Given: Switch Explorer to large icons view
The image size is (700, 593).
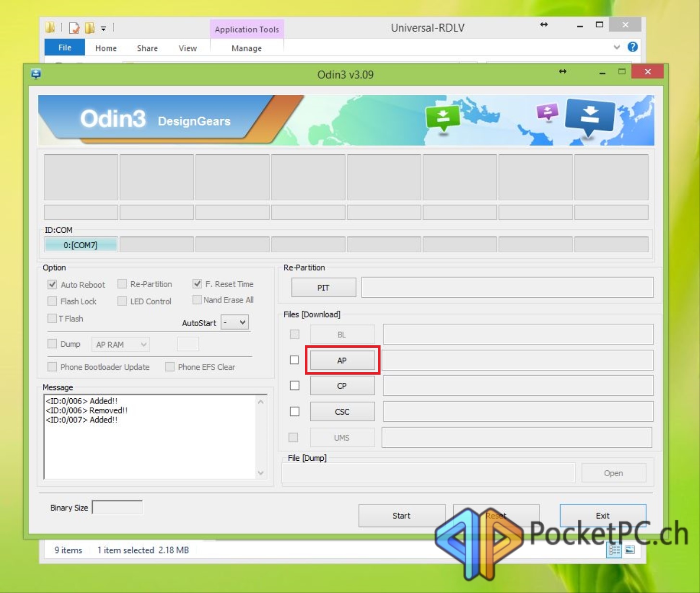Looking at the screenshot, I should [630, 550].
